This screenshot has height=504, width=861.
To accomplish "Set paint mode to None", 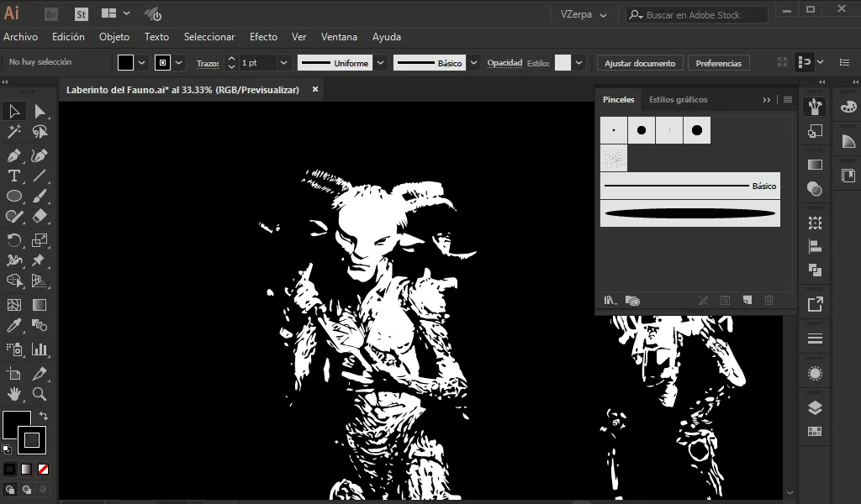I will 44,470.
